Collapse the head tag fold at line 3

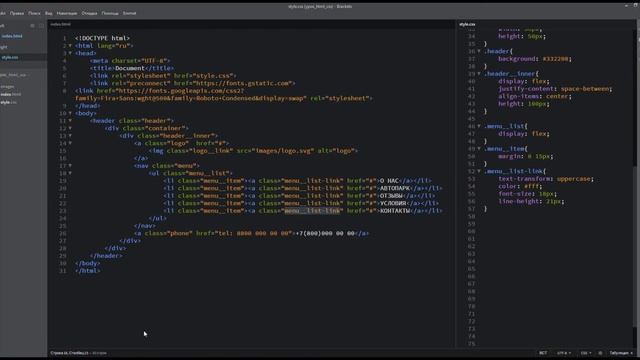(70, 53)
